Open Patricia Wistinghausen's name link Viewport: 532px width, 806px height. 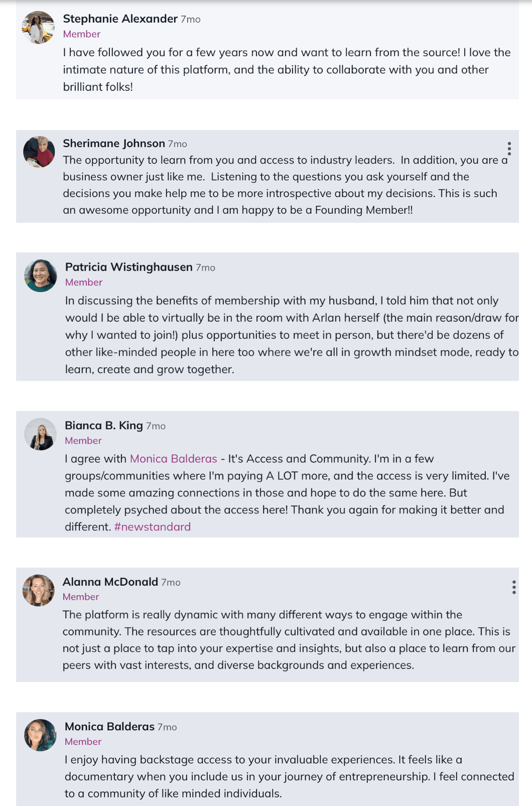(x=129, y=267)
